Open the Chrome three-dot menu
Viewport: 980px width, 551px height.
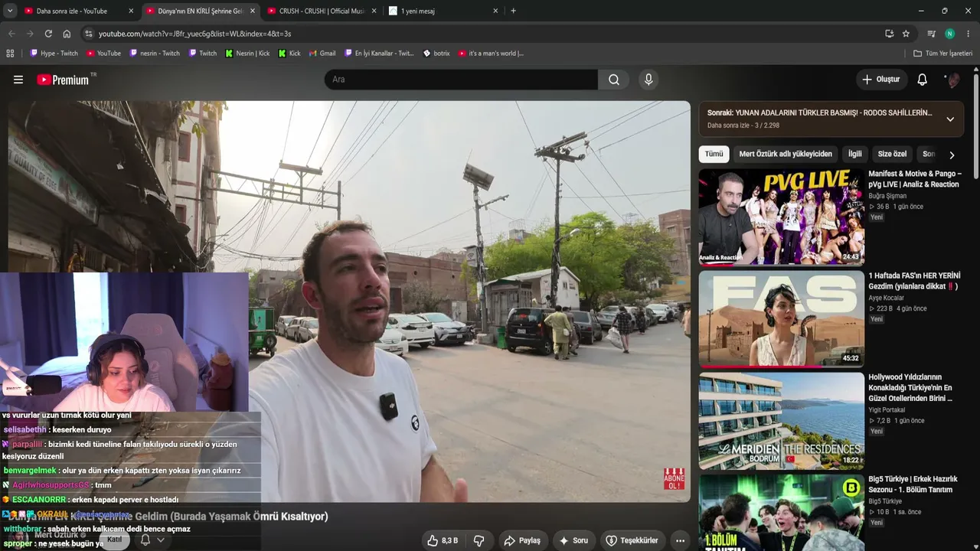coord(969,34)
